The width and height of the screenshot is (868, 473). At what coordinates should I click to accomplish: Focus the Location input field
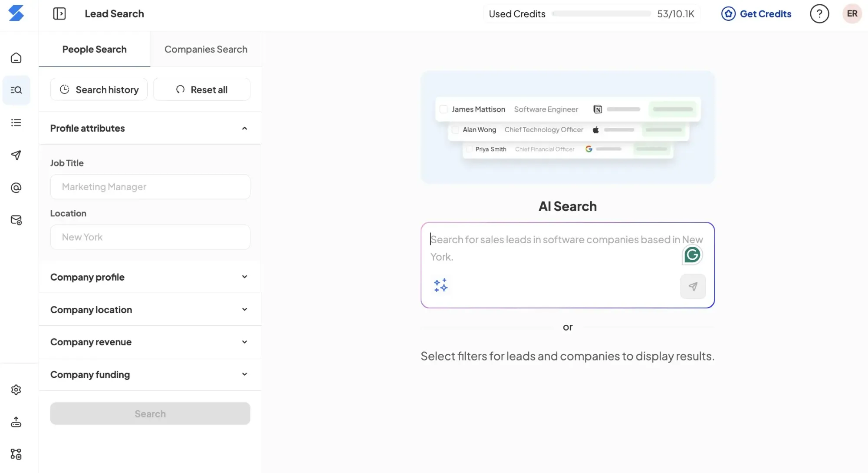150,237
